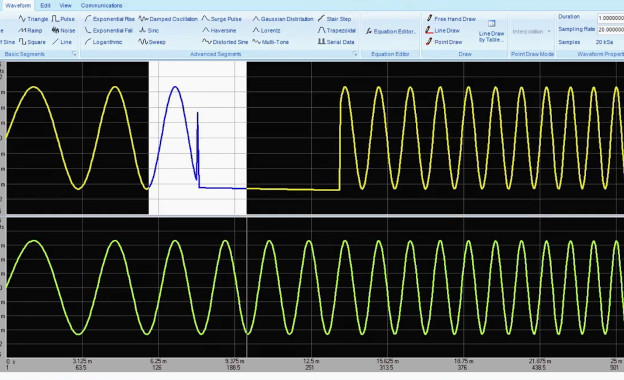
Task: Insert a Ramp segment
Action: [30, 30]
